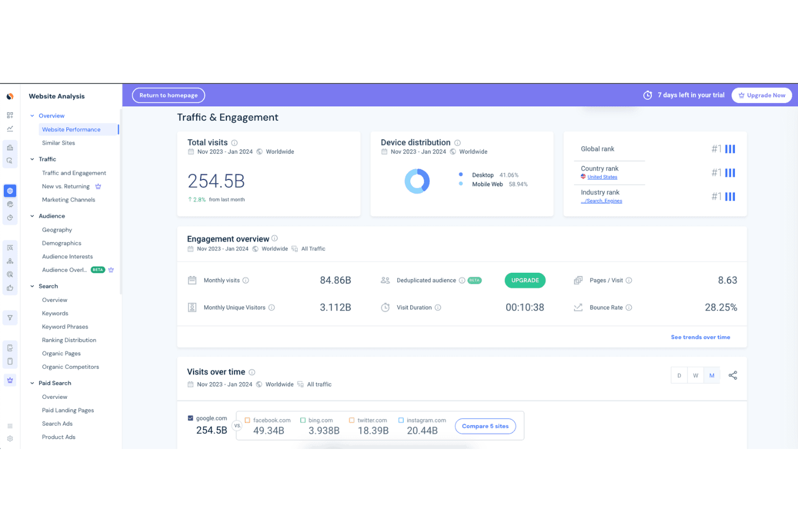Click the info icon beside Bounce Rate

629,308
